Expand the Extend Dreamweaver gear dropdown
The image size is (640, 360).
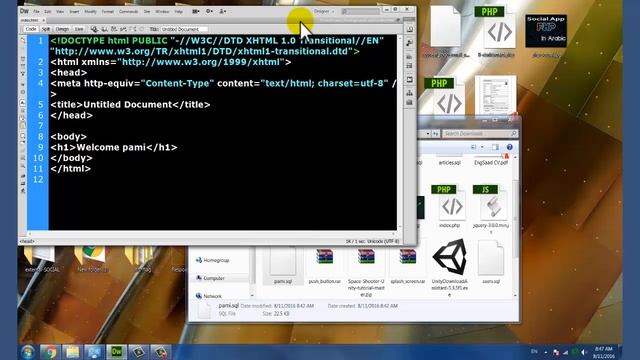point(209,11)
